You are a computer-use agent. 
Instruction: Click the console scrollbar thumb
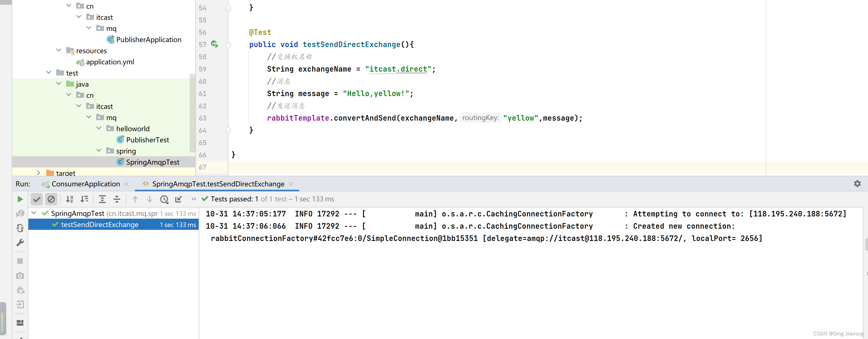coord(866,244)
